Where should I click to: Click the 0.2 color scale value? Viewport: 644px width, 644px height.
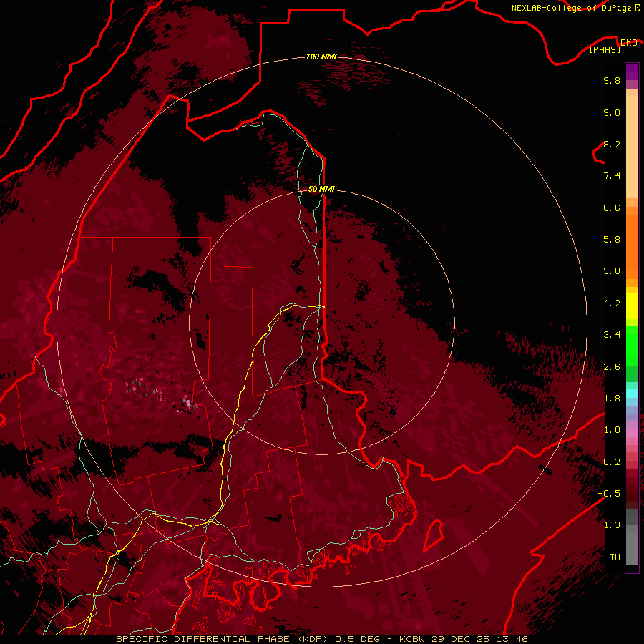click(x=612, y=462)
